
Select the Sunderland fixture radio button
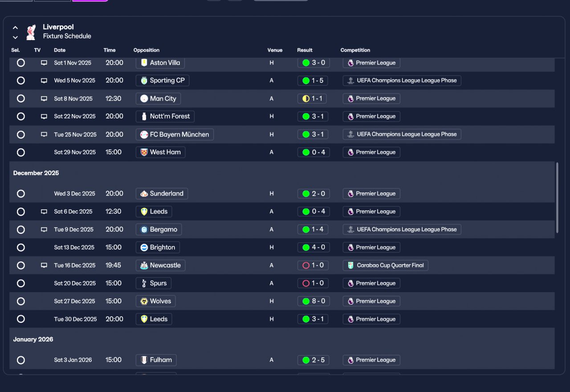[x=21, y=194]
